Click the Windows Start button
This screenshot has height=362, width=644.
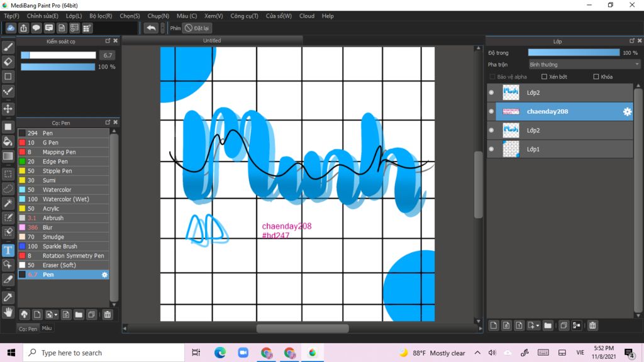pos(11,353)
